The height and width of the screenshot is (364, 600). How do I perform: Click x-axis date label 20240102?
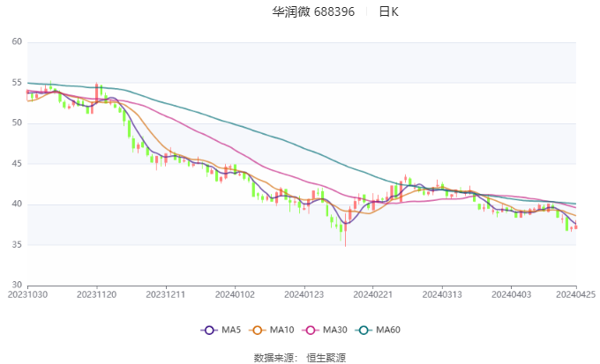(x=235, y=294)
